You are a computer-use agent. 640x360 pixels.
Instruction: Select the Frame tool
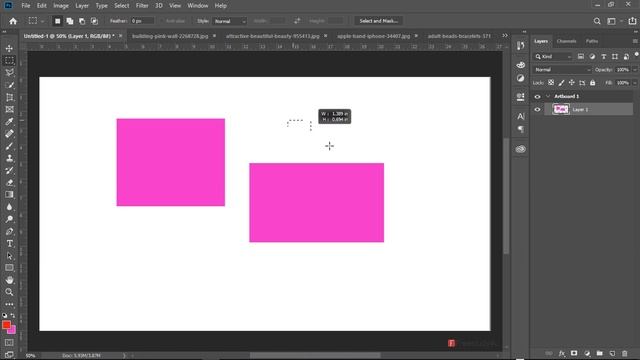(x=9, y=109)
